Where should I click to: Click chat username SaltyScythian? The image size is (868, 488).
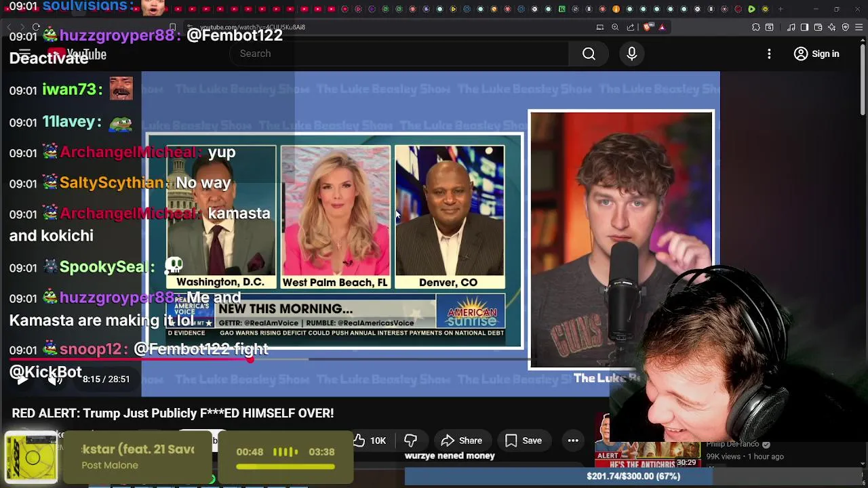click(x=112, y=182)
